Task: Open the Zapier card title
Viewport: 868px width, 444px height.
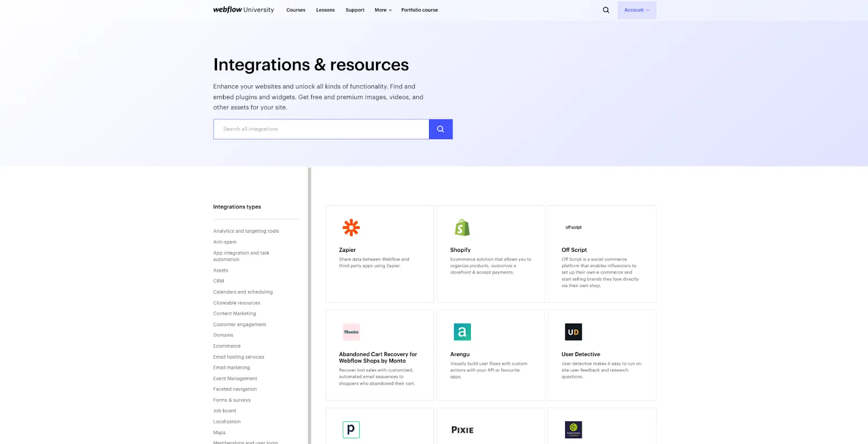Action: point(347,250)
